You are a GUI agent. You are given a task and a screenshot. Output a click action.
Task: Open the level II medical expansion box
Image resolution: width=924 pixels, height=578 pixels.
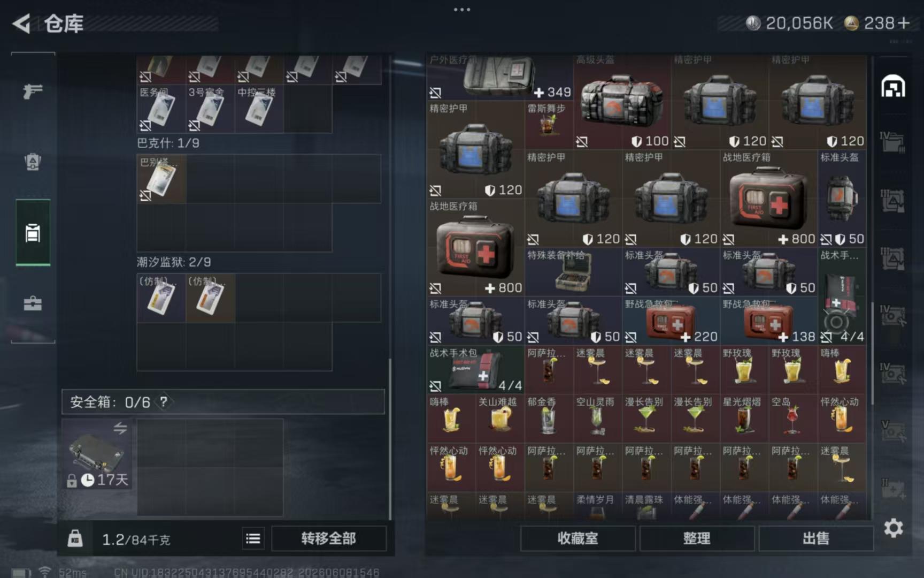pyautogui.click(x=893, y=489)
